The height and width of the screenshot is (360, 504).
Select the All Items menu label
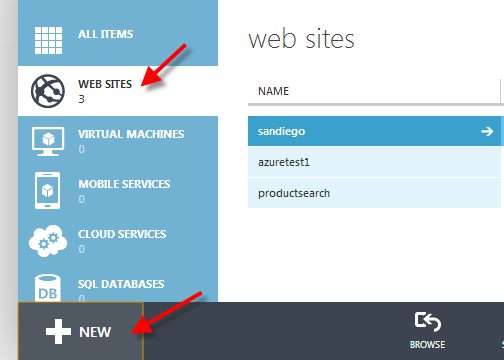106,34
